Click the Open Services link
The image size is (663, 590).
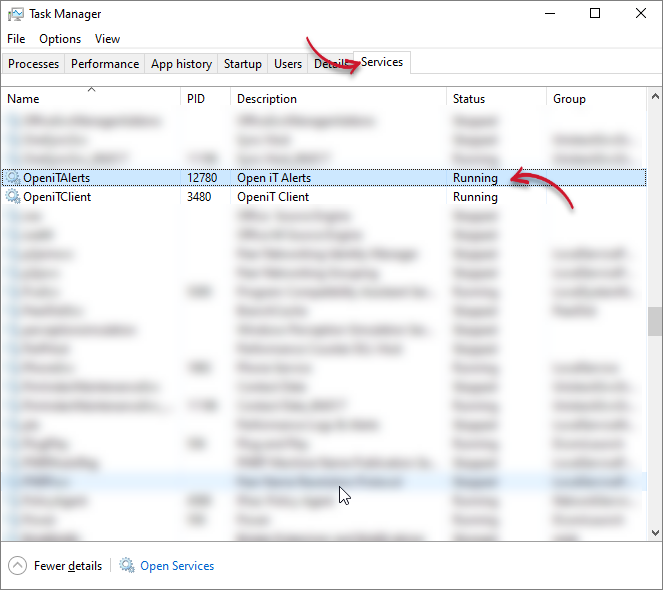(177, 566)
